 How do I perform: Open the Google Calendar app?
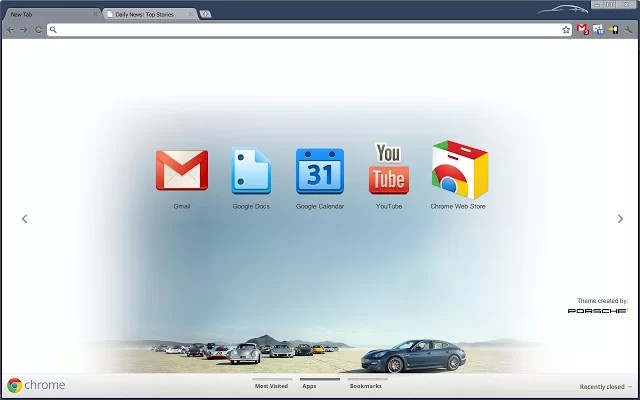coord(319,171)
